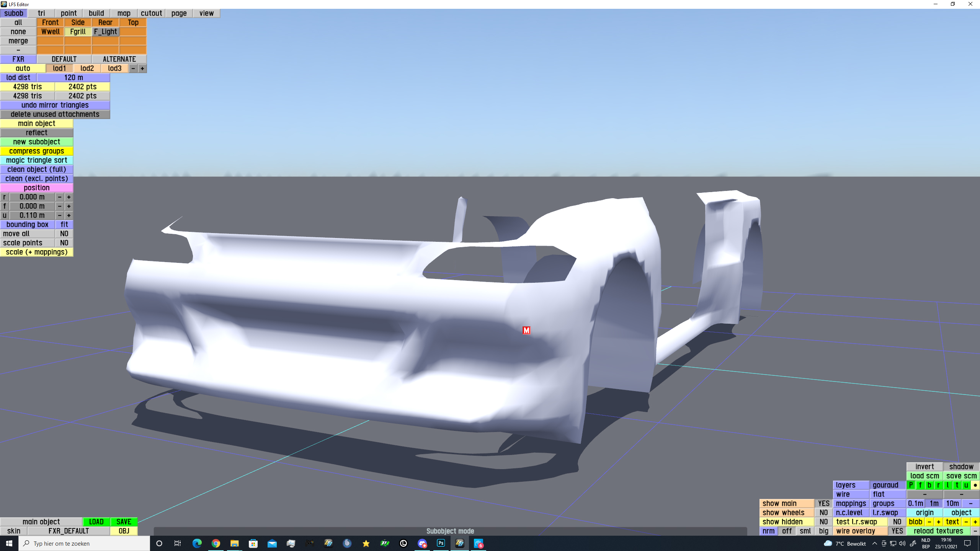Click the plus button next to lod3
The image size is (980, 551).
click(x=142, y=68)
